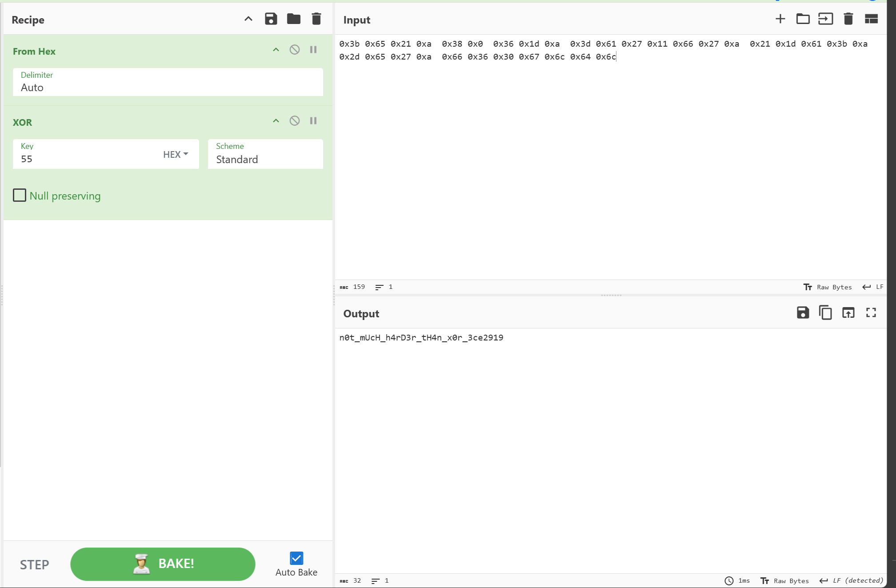Open output Raw Bytes encoding selector
Image resolution: width=896 pixels, height=588 pixels.
coord(785,581)
